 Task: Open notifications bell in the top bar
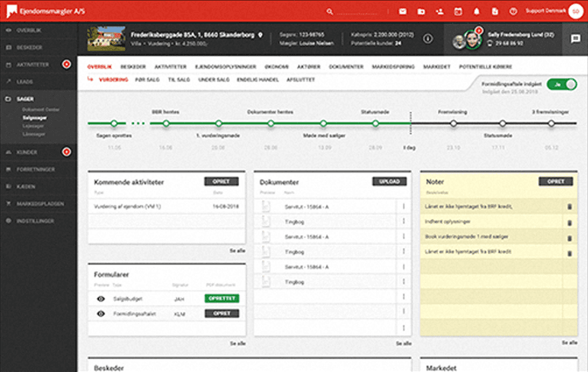477,11
